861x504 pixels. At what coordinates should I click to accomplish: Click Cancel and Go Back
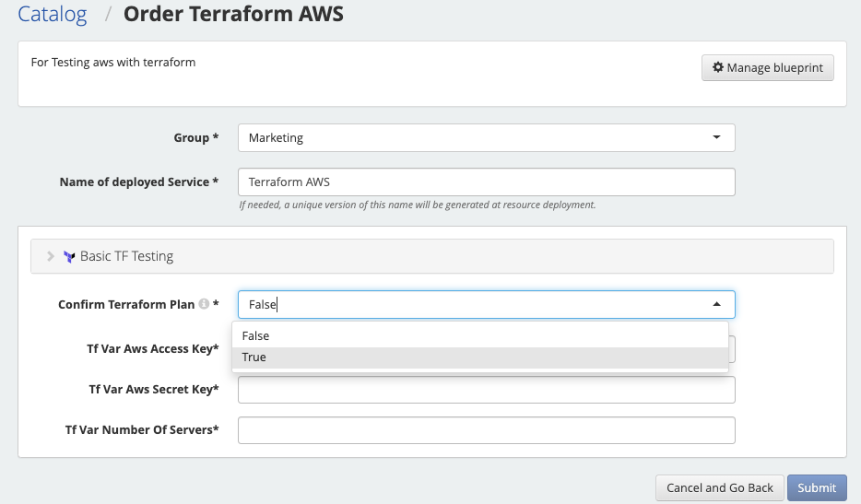coord(720,487)
